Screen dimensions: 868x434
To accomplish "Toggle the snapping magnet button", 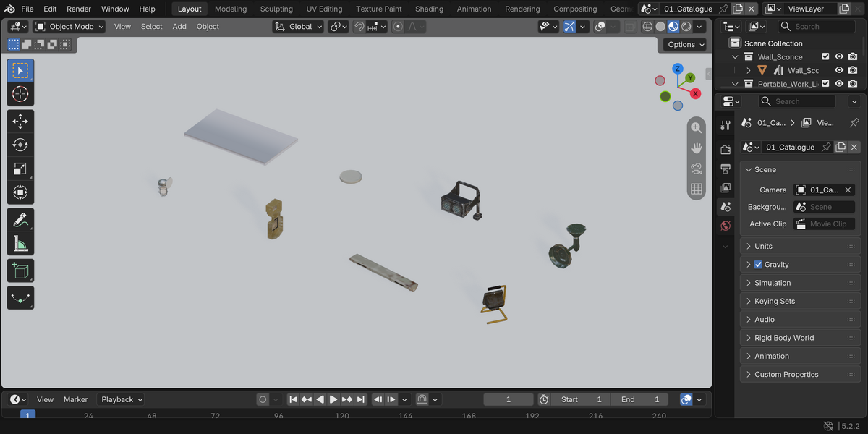I will [359, 27].
